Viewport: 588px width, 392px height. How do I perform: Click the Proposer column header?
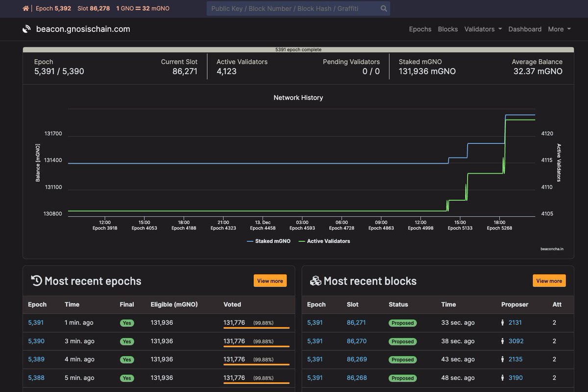tap(514, 304)
